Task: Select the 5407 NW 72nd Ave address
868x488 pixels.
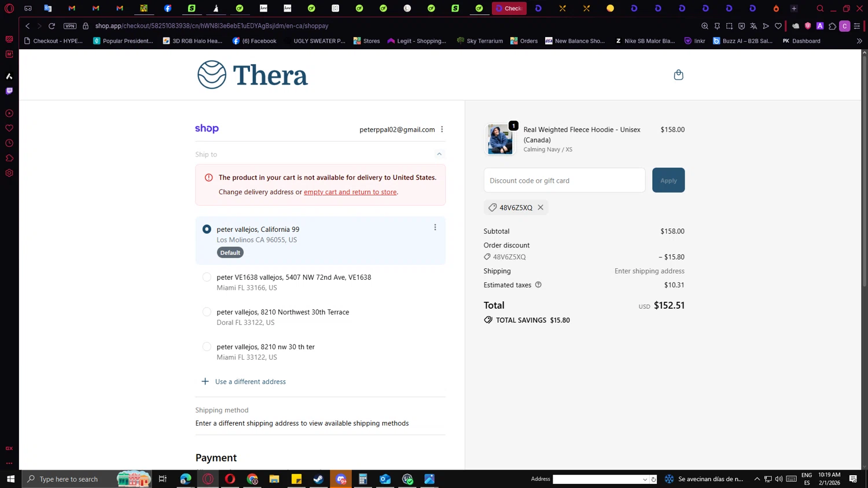Action: point(207,278)
